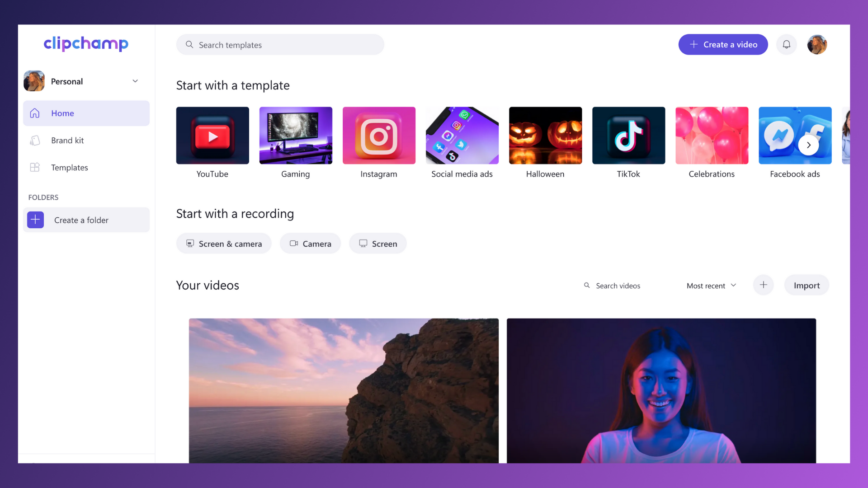Select the TikTok template category

click(628, 136)
